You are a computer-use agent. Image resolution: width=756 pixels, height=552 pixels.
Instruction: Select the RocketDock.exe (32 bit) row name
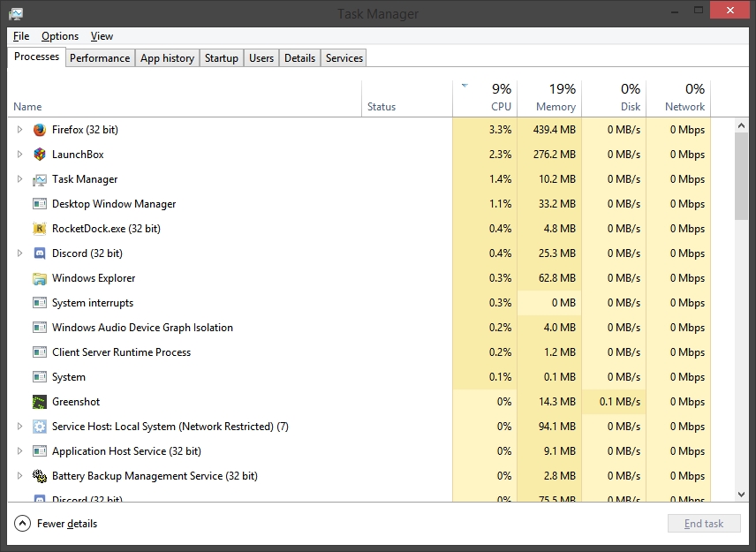click(106, 229)
